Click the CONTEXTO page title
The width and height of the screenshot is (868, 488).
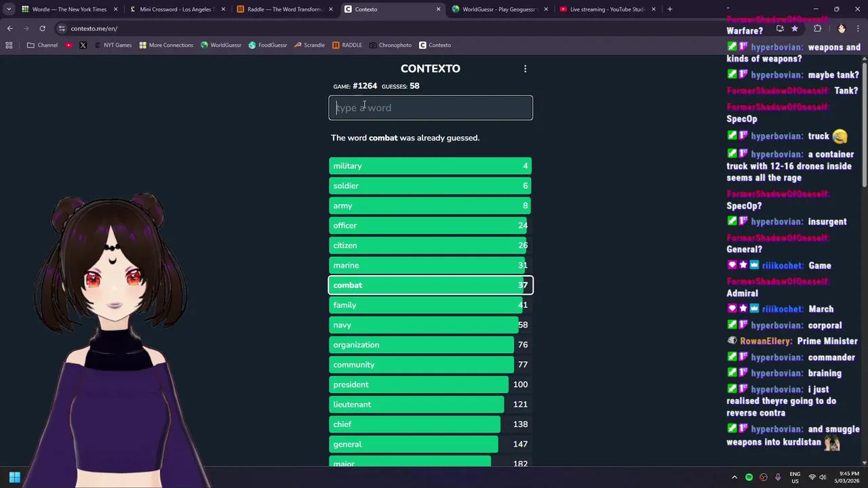(x=431, y=68)
